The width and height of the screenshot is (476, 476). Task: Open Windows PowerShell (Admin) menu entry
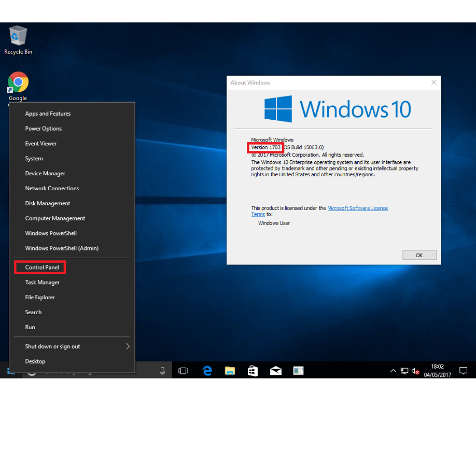(62, 248)
